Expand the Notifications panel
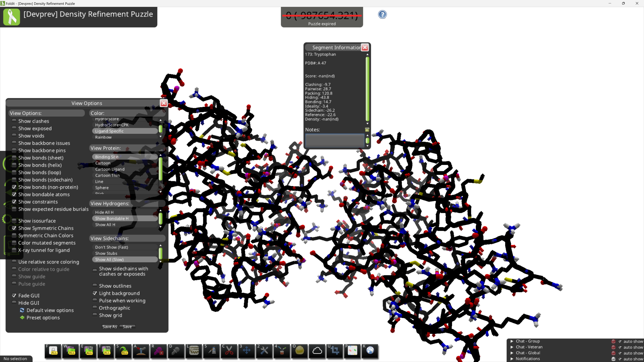 [512, 359]
